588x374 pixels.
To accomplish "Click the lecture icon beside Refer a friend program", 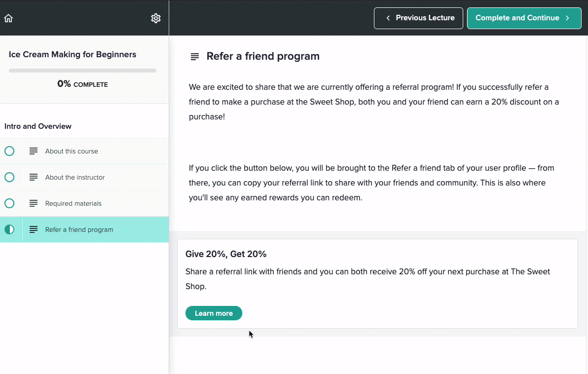I will point(33,229).
